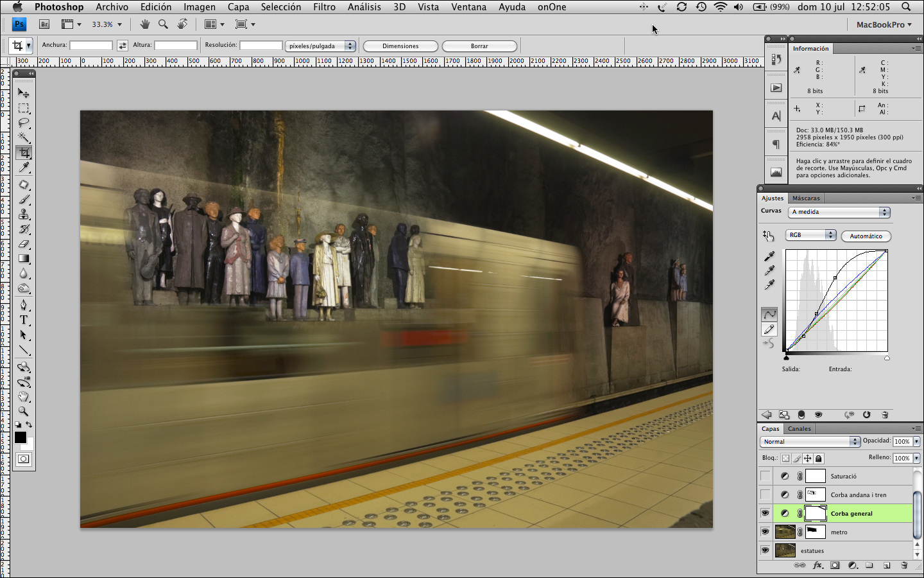Click the Borrar button
924x578 pixels.
[479, 46]
